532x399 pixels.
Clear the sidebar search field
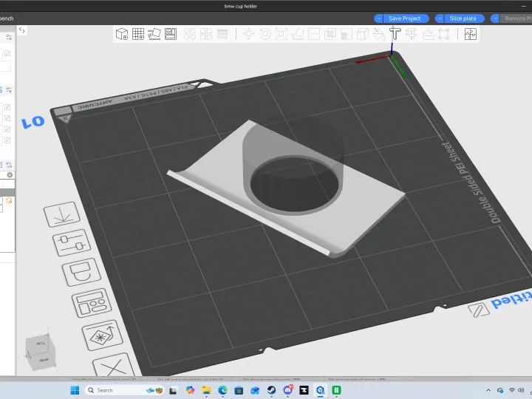pyautogui.click(x=10, y=174)
